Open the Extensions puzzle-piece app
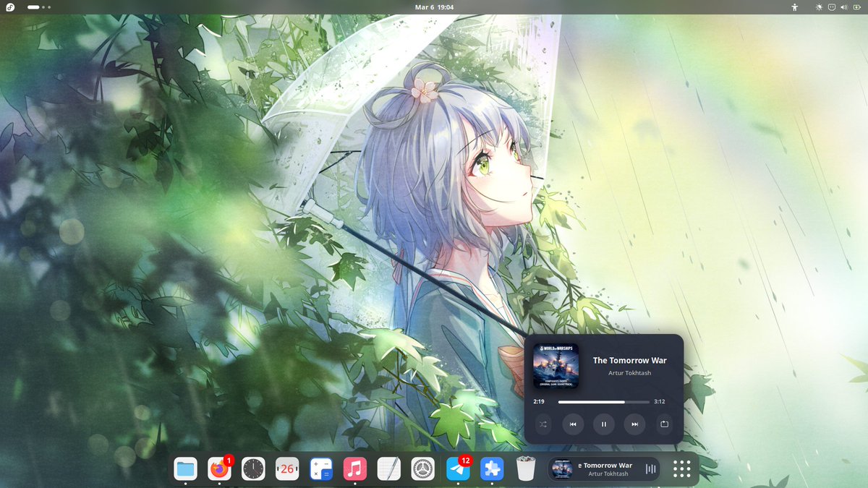Viewport: 868px width, 488px height. (492, 469)
